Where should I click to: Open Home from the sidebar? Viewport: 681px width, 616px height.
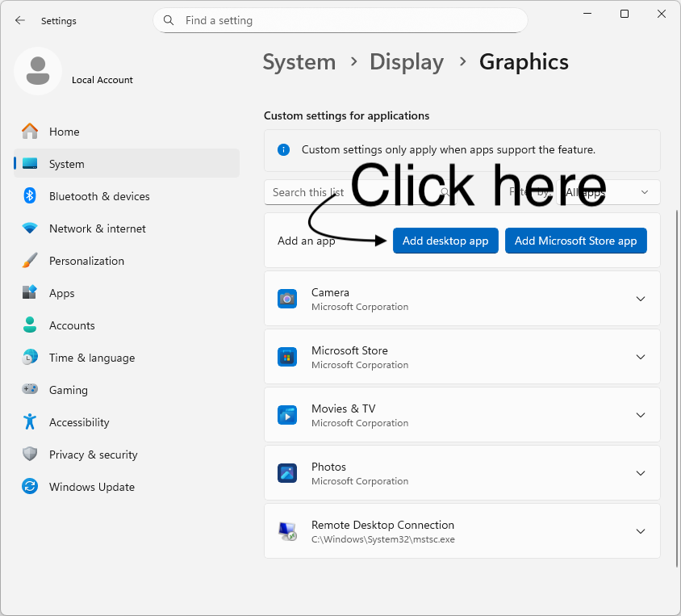65,132
